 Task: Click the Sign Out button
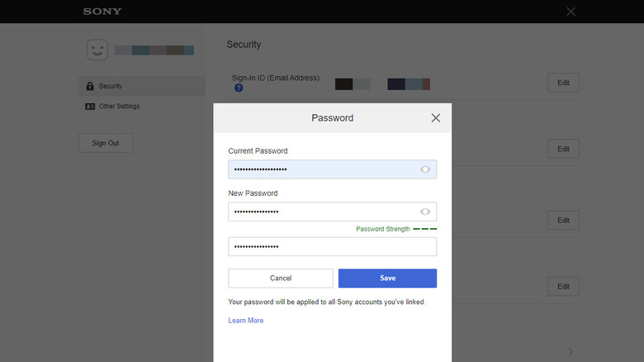(106, 143)
